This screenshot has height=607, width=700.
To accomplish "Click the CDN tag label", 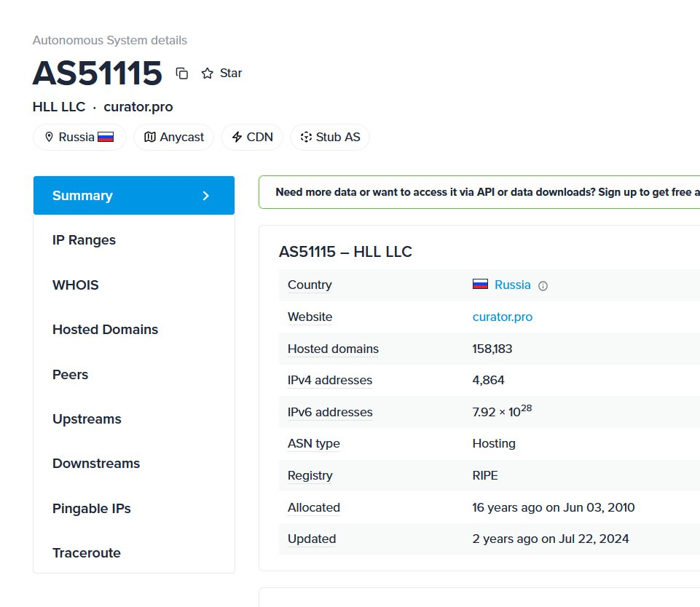I will 260,137.
